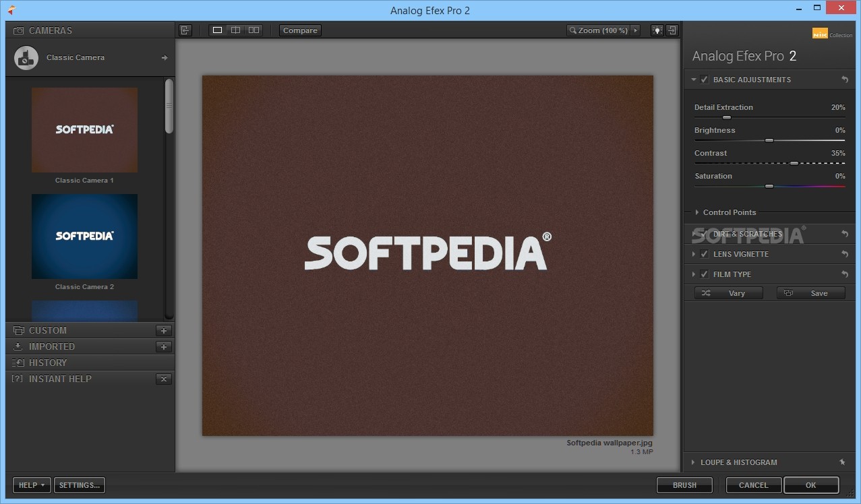Image resolution: width=861 pixels, height=504 pixels.
Task: Reset Lens Vignette with the arrow icon
Action: point(845,254)
